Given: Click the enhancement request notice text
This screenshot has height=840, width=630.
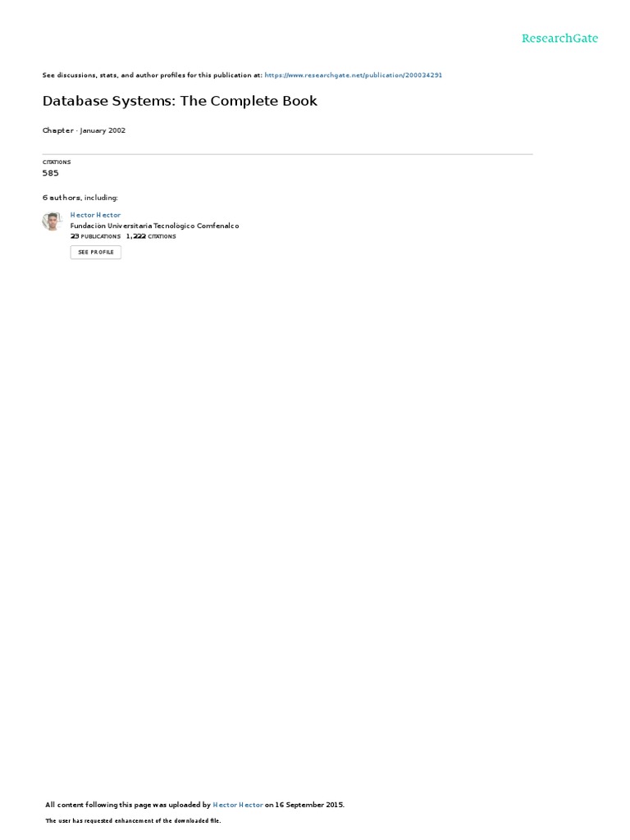Looking at the screenshot, I should point(133,820).
